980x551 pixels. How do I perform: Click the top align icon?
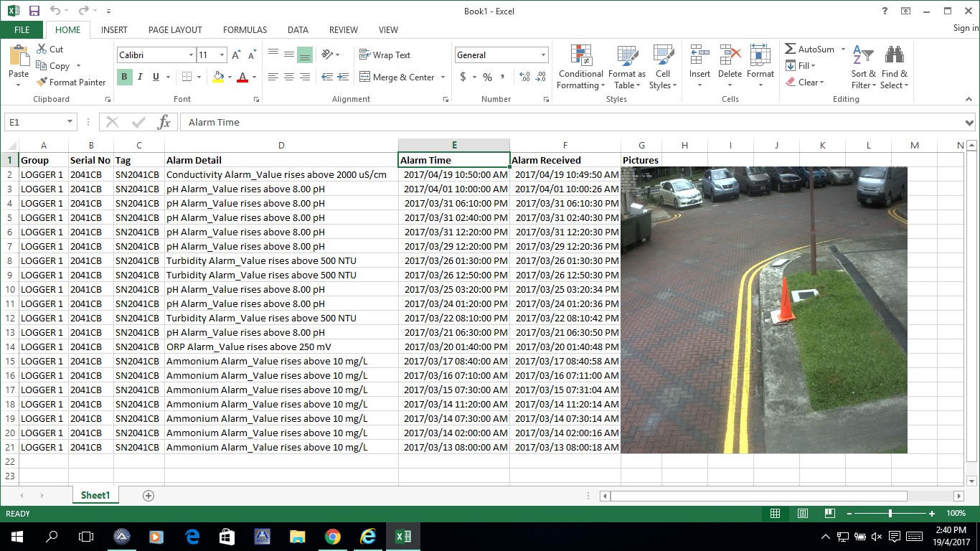tap(273, 55)
